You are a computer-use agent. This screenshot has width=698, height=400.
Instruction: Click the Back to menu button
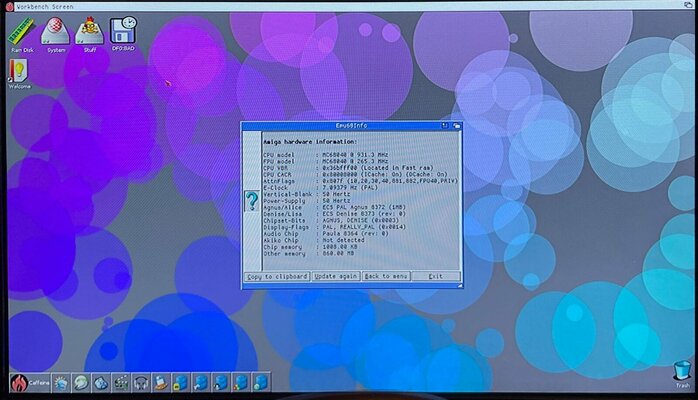click(x=385, y=276)
